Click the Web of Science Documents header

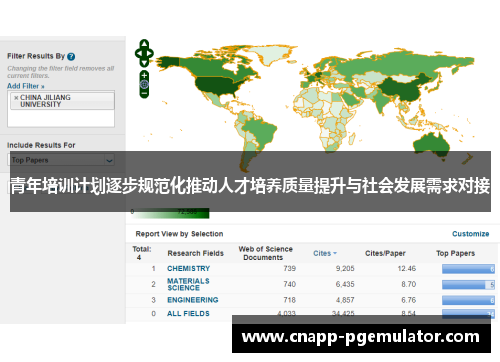(x=265, y=253)
